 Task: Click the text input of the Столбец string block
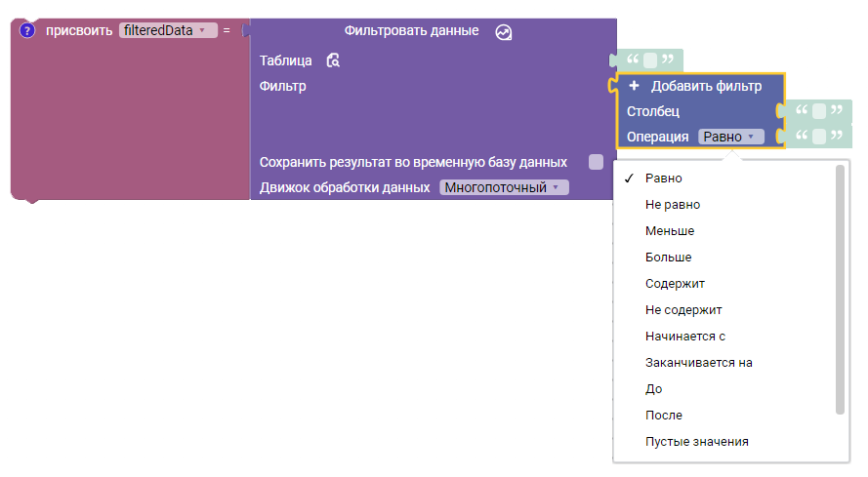pos(819,110)
